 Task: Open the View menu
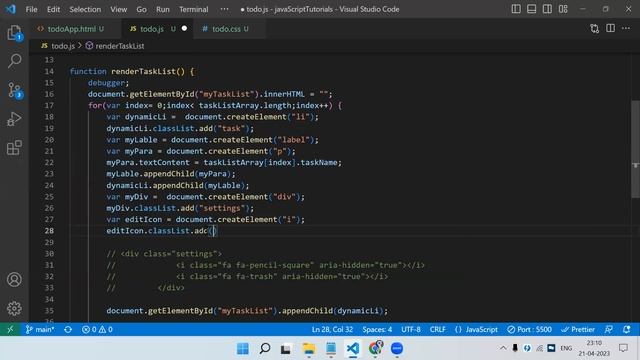click(118, 9)
